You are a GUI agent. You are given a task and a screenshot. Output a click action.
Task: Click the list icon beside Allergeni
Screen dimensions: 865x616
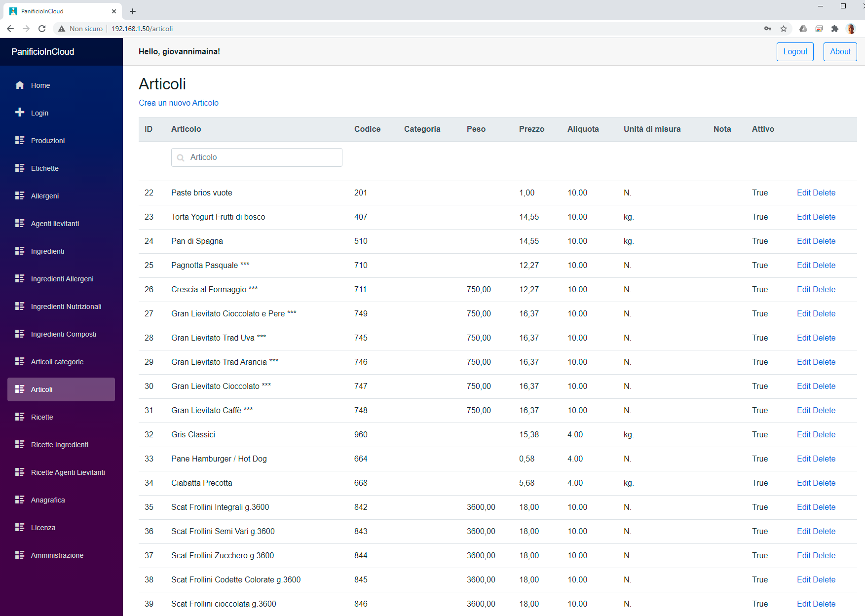tap(20, 195)
